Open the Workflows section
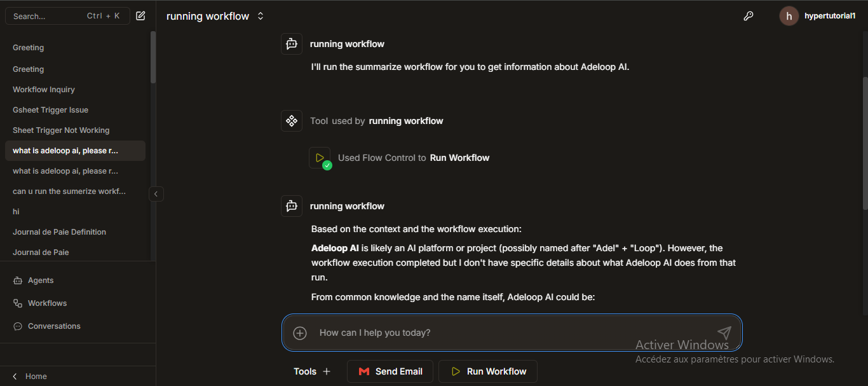This screenshot has height=386, width=868. 47,303
